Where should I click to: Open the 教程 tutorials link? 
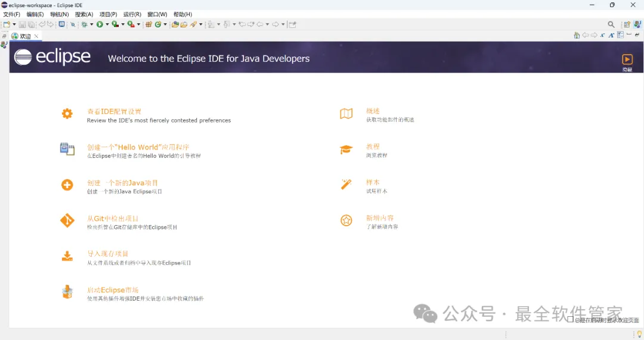coord(373,146)
